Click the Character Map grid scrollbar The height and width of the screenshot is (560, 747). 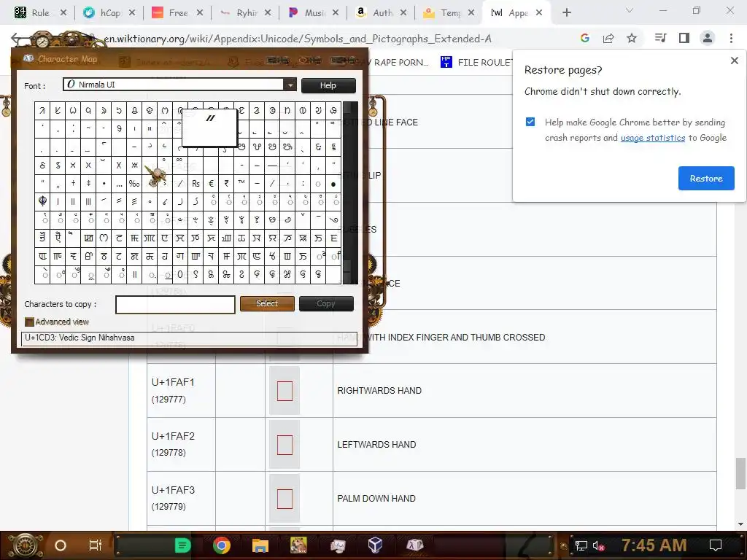(350, 192)
